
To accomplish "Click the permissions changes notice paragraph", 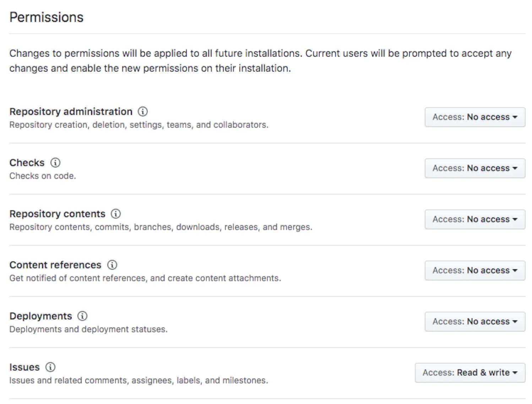I will pos(260,61).
